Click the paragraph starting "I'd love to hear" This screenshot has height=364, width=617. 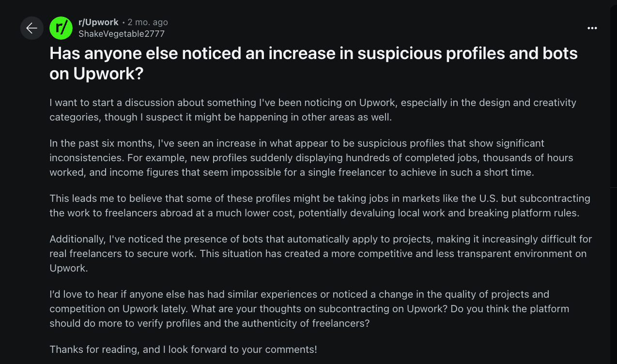pyautogui.click(x=309, y=308)
